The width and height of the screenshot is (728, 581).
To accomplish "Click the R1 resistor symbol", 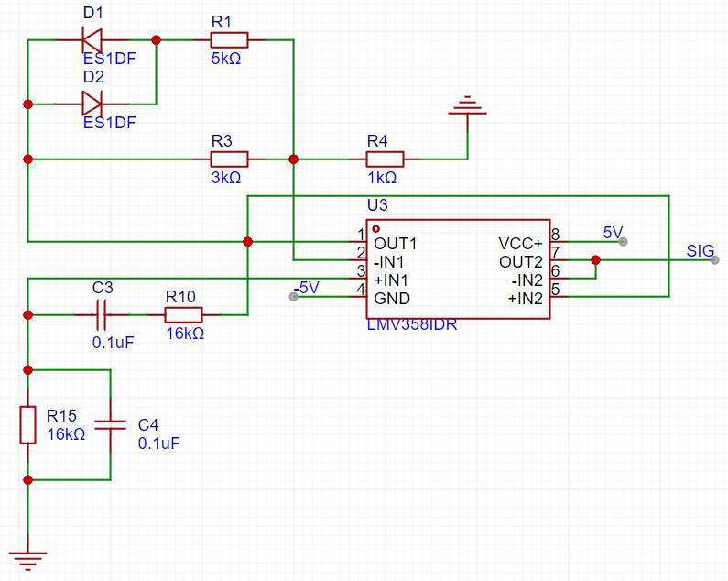I will (x=229, y=40).
